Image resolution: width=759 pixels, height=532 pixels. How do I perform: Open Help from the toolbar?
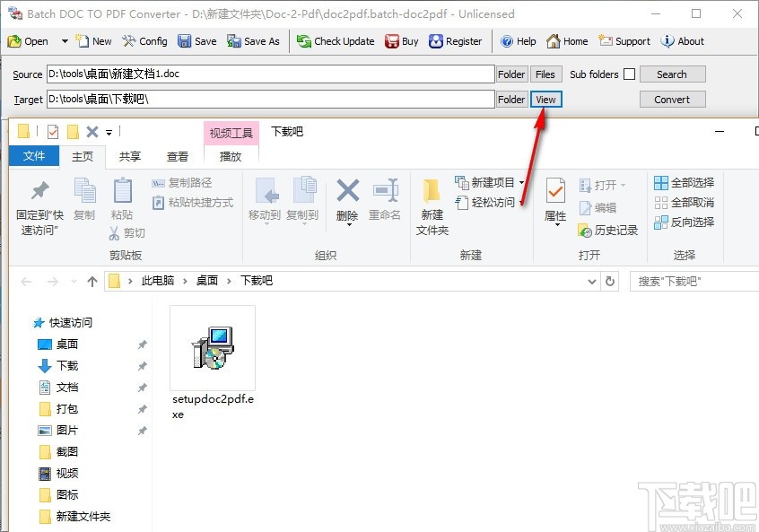click(518, 41)
